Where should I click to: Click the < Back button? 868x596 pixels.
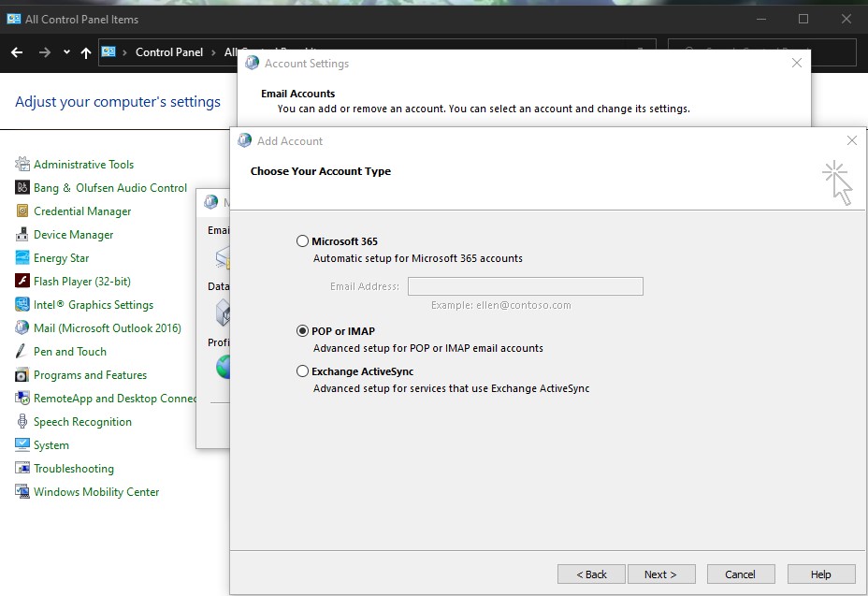click(x=591, y=574)
